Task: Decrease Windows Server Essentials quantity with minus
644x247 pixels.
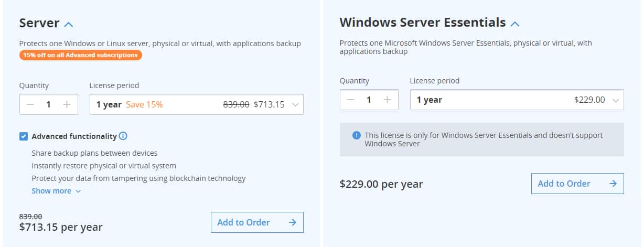Action: (x=350, y=100)
